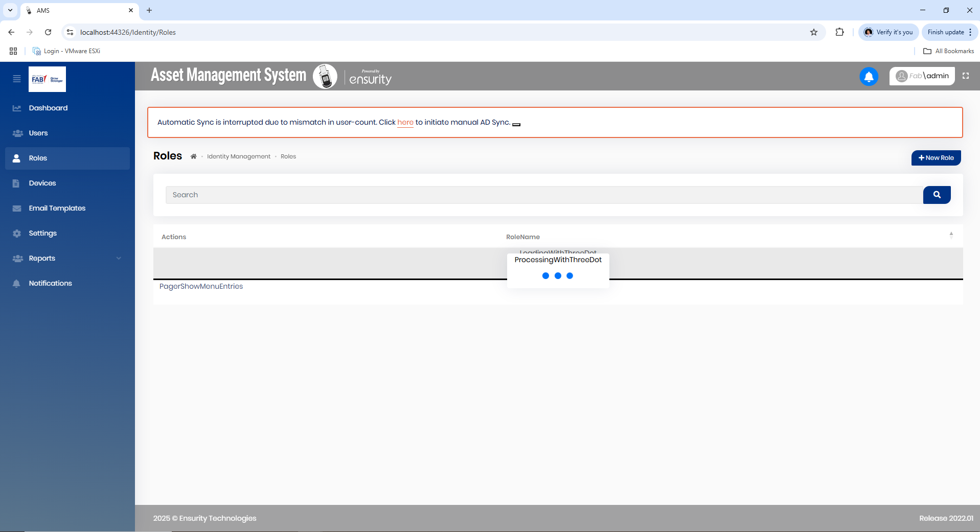
Task: Click the notification bell icon
Action: (869, 77)
